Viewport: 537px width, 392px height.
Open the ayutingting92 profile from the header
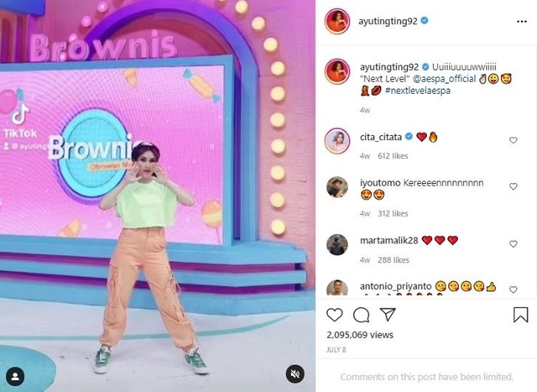pyautogui.click(x=388, y=21)
